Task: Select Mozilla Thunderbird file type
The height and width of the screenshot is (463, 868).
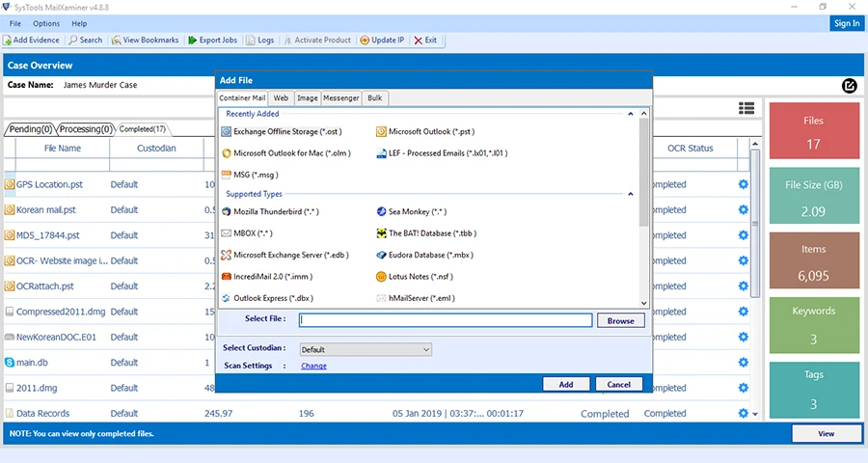Action: pos(270,211)
